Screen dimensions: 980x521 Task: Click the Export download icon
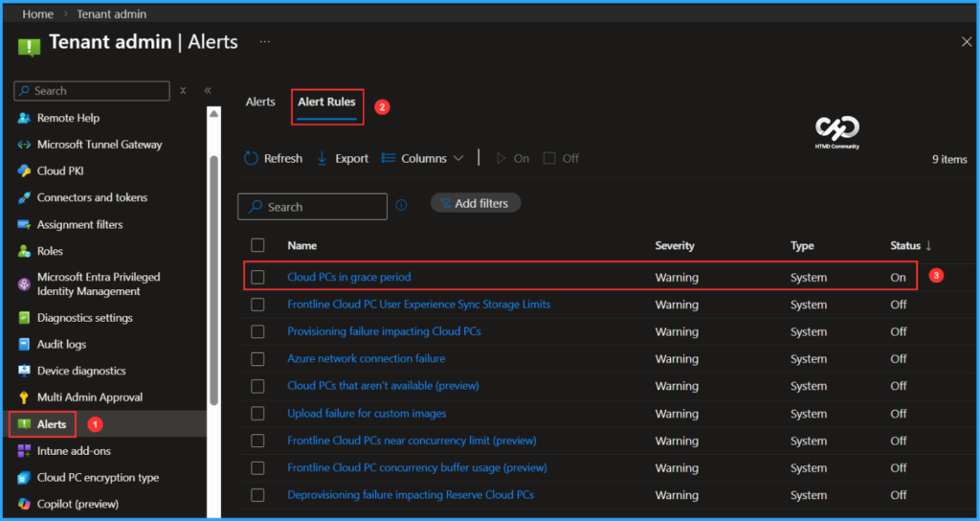pyautogui.click(x=323, y=158)
